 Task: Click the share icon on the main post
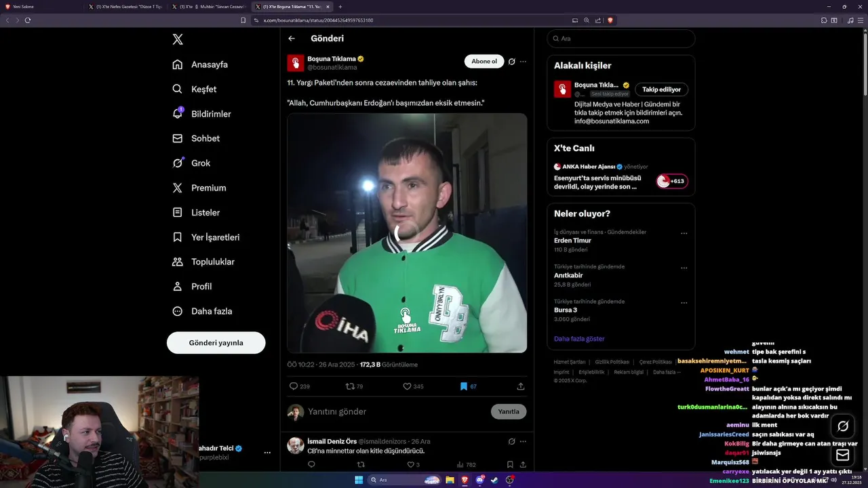(x=521, y=386)
